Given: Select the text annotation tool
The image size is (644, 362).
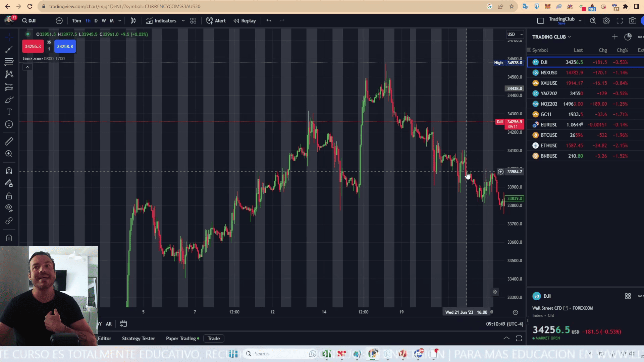Looking at the screenshot, I should coord(9,112).
